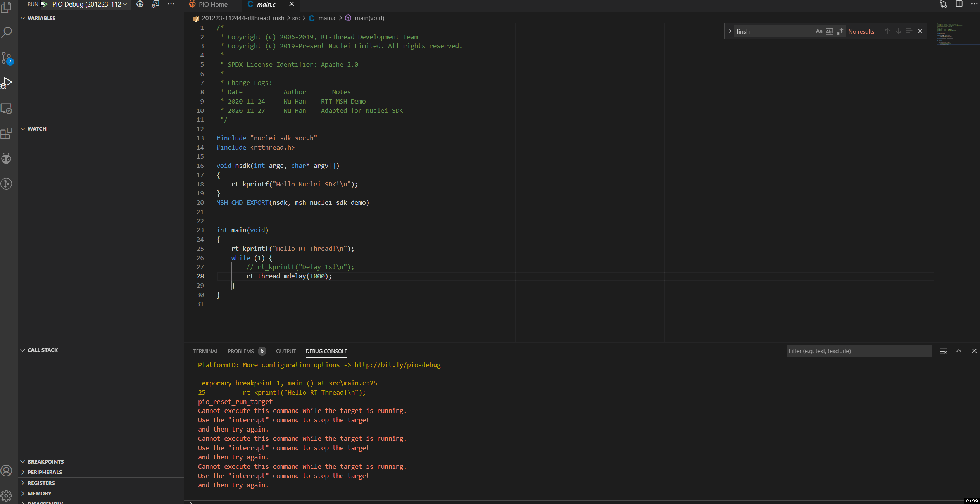Click line number 28 in gutter
This screenshot has width=980, height=504.
coord(200,276)
